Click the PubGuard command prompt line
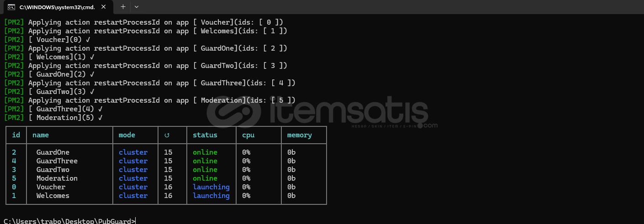This screenshot has height=224, width=644. click(x=69, y=221)
